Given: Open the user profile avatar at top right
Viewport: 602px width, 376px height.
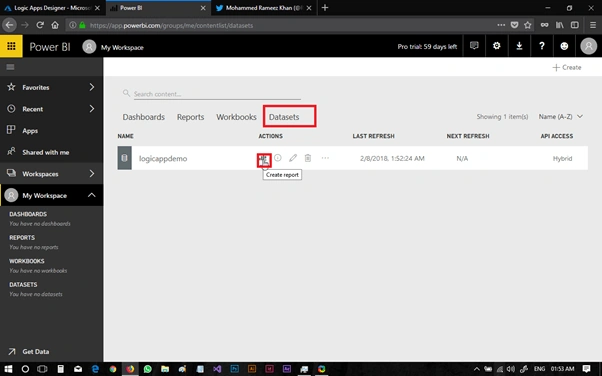Looking at the screenshot, I should tap(589, 46).
